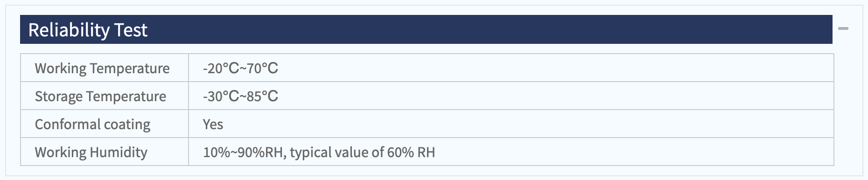
Task: Click the Conformal coating label cell
Action: (105, 124)
